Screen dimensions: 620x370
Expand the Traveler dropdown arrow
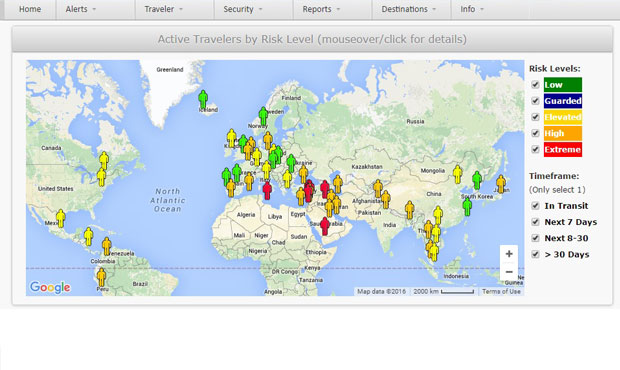point(181,9)
